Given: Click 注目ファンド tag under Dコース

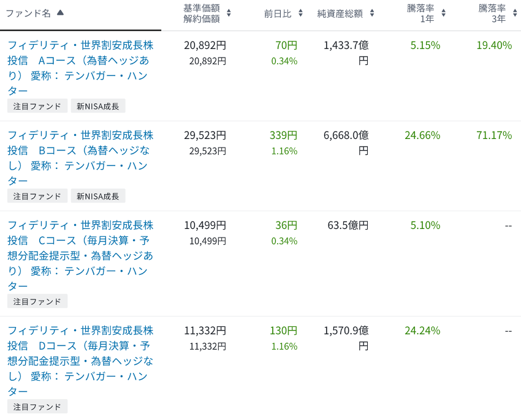Looking at the screenshot, I should (37, 407).
